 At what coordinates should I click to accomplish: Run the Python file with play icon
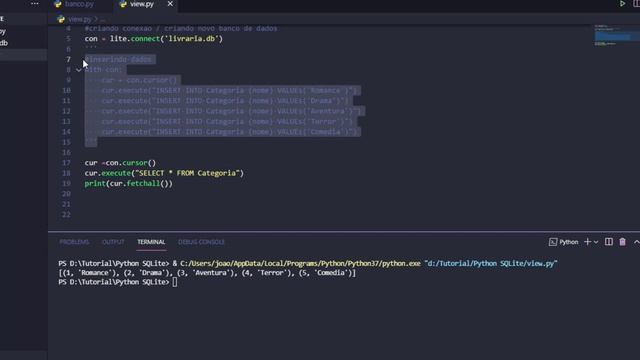coord(622,3)
